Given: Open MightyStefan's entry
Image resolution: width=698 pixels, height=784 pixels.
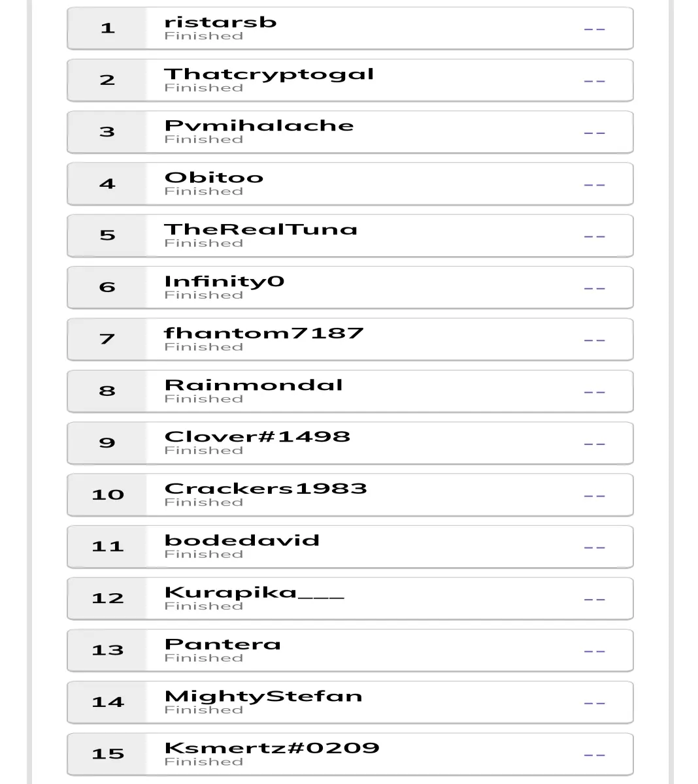Looking at the screenshot, I should (x=350, y=702).
